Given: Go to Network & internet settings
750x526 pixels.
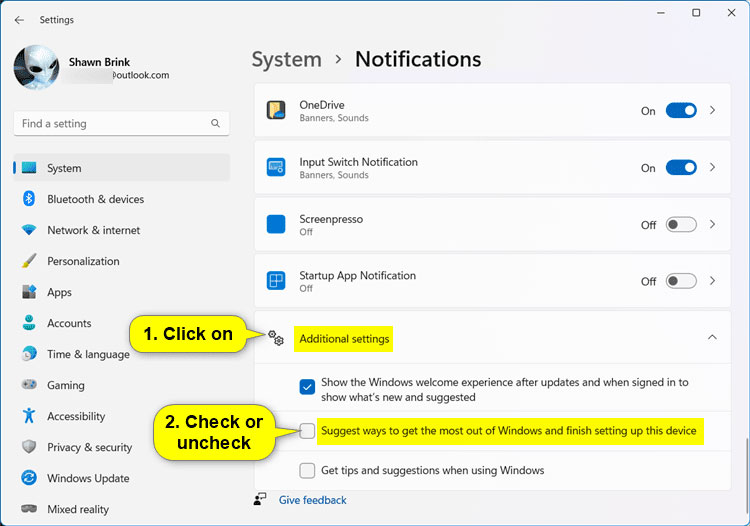Looking at the screenshot, I should click(121, 230).
